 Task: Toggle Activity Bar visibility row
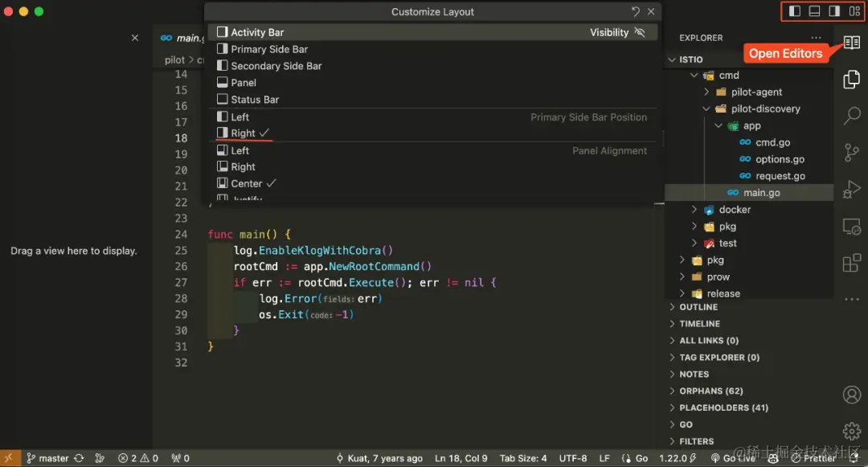click(432, 32)
